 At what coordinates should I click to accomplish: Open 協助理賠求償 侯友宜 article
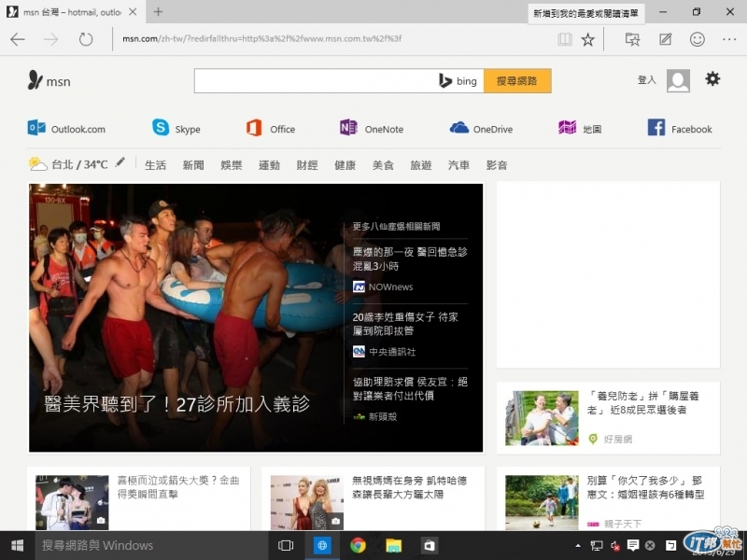pos(410,388)
